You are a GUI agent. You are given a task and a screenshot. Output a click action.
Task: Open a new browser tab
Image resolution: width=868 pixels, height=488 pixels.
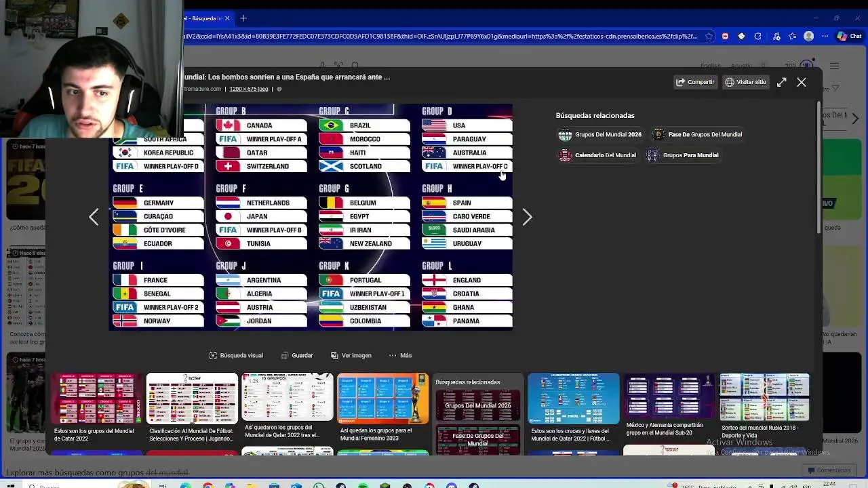[x=243, y=18]
